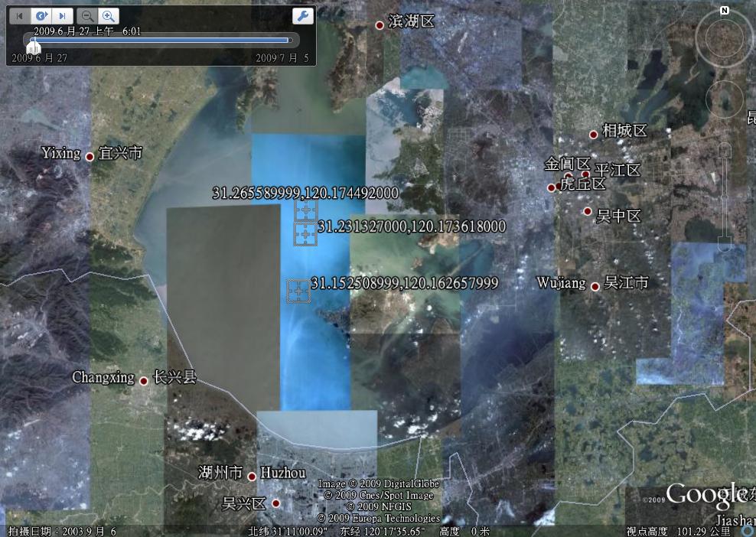Click the Huzhou city label
This screenshot has height=537, width=756.
coord(282,474)
